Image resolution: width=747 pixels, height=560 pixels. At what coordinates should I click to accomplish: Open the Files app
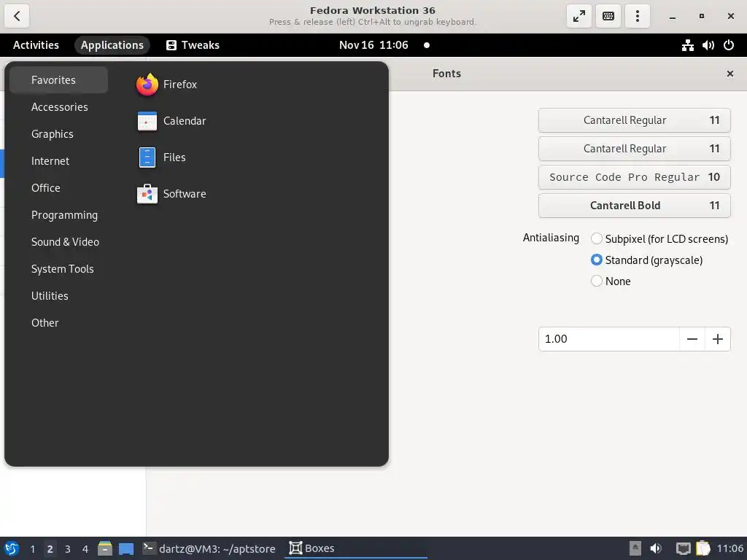pyautogui.click(x=161, y=157)
